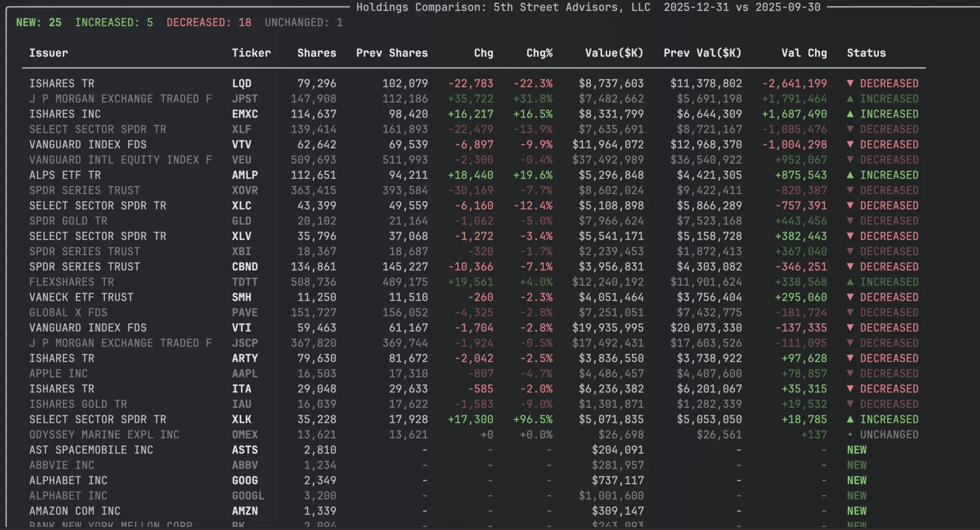Click the up triangle on JPST row
The image size is (980, 530).
pos(850,98)
